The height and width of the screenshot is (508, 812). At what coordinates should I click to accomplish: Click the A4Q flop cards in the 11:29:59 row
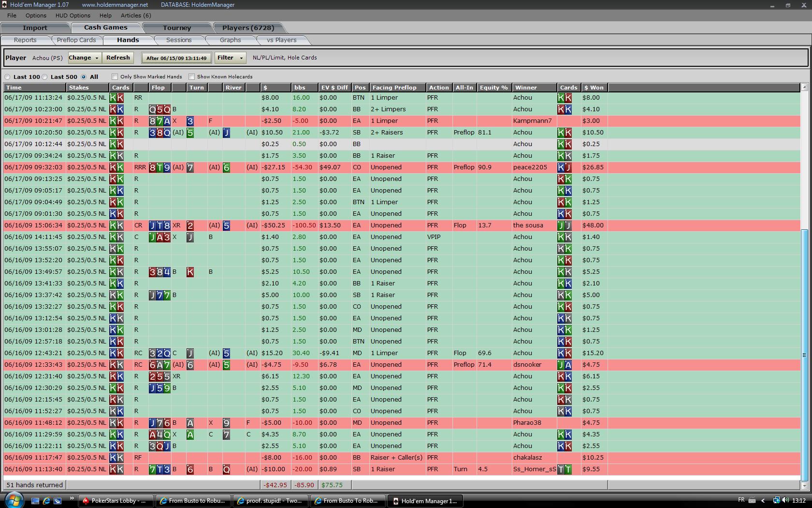(159, 434)
